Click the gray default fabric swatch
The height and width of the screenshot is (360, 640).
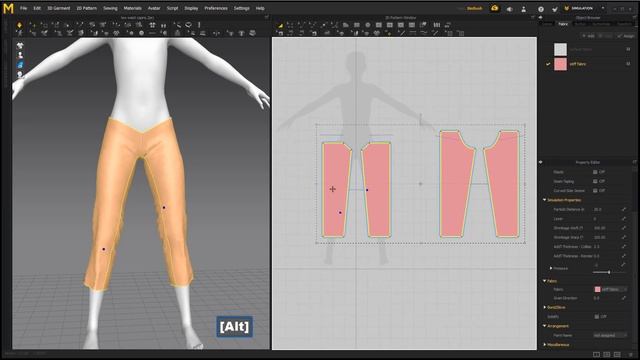560,49
